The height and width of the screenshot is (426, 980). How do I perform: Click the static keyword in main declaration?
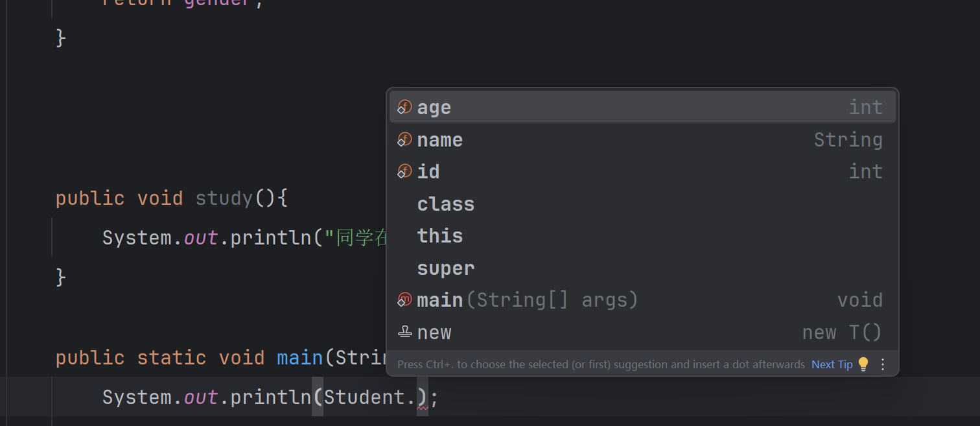coord(172,357)
